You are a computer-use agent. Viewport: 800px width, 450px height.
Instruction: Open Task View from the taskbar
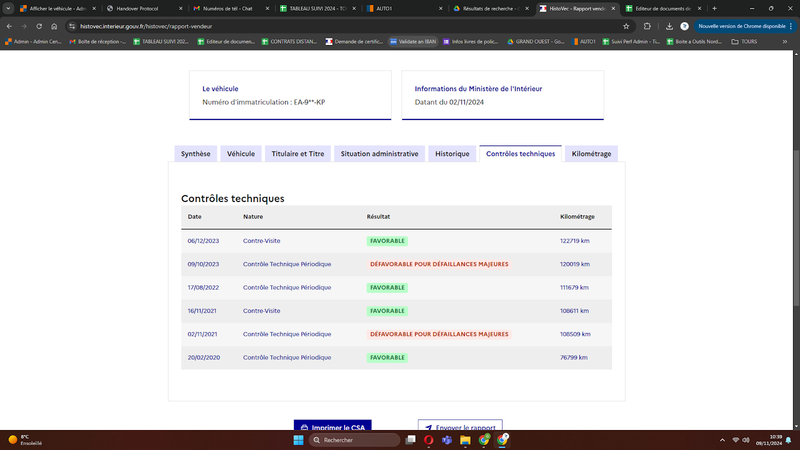410,440
